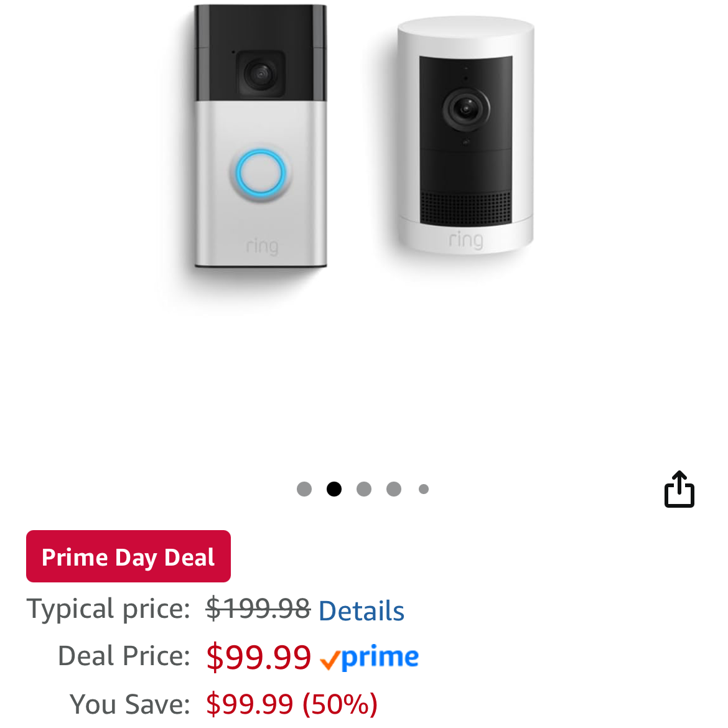
Task: Click the active second slide dot
Action: (334, 489)
